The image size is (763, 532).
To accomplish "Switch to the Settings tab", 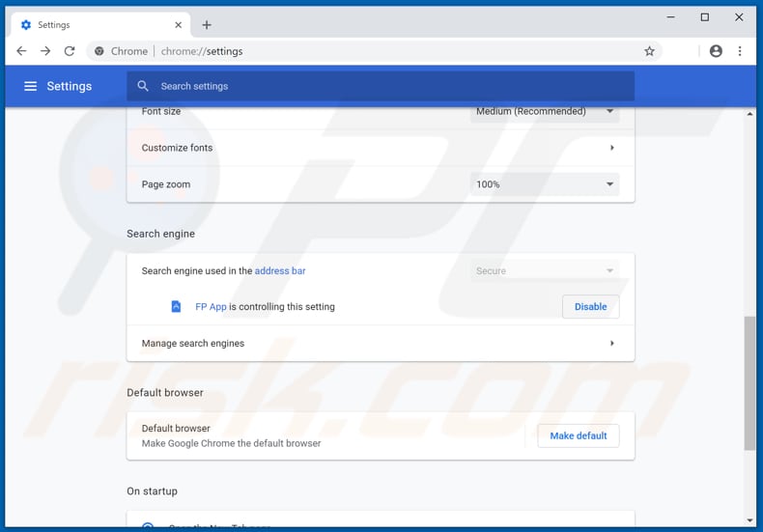I will click(97, 25).
